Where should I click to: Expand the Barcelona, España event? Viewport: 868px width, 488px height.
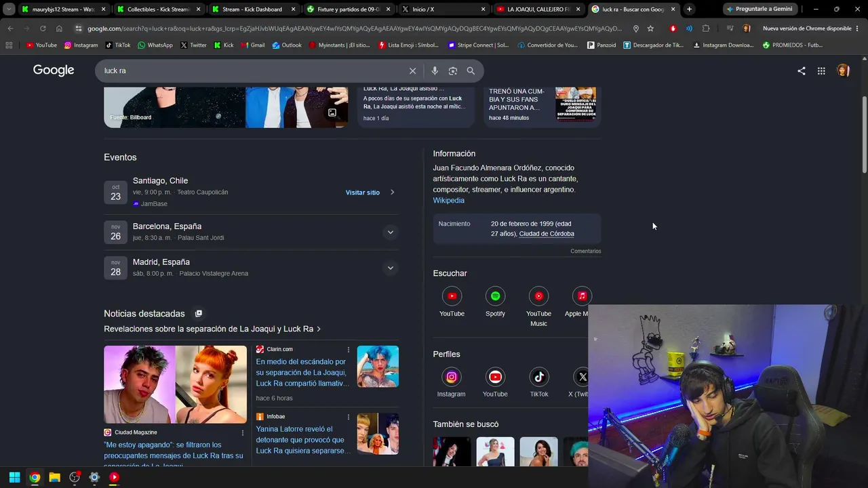[x=390, y=232]
